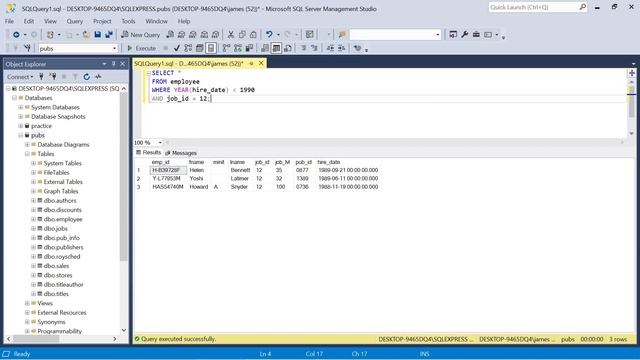Click the Save icon in the toolbar
640x360 pixels.
pos(98,35)
